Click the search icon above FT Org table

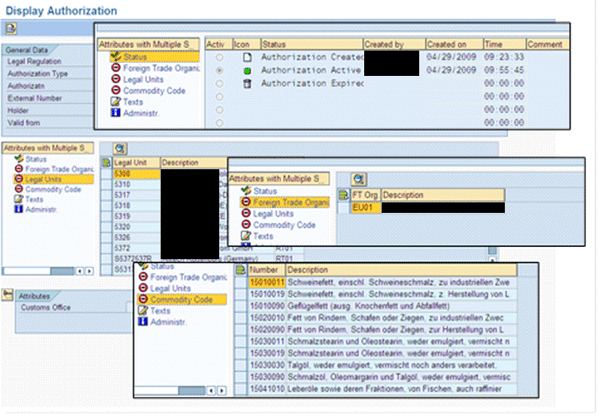358,178
